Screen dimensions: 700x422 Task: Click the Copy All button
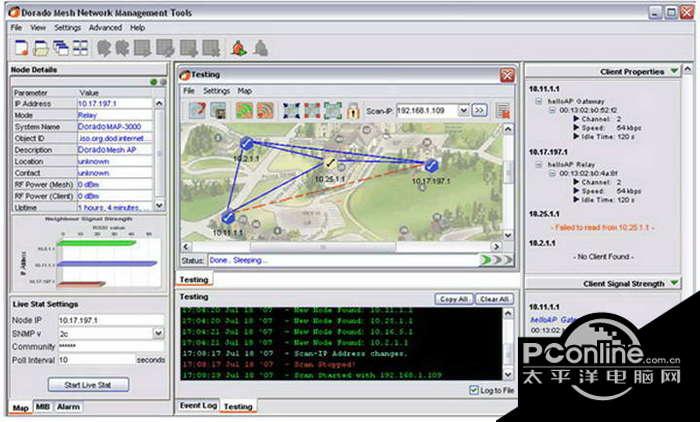pyautogui.click(x=454, y=299)
